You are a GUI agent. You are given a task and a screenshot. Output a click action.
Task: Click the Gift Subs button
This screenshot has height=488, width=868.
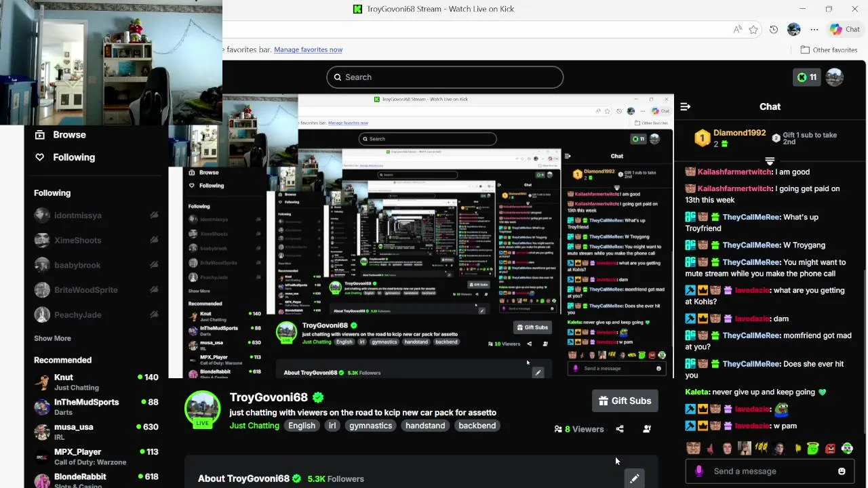click(625, 401)
